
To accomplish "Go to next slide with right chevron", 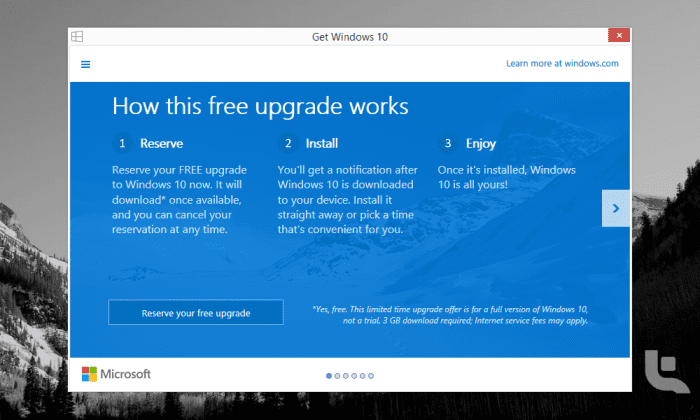I will pyautogui.click(x=616, y=208).
